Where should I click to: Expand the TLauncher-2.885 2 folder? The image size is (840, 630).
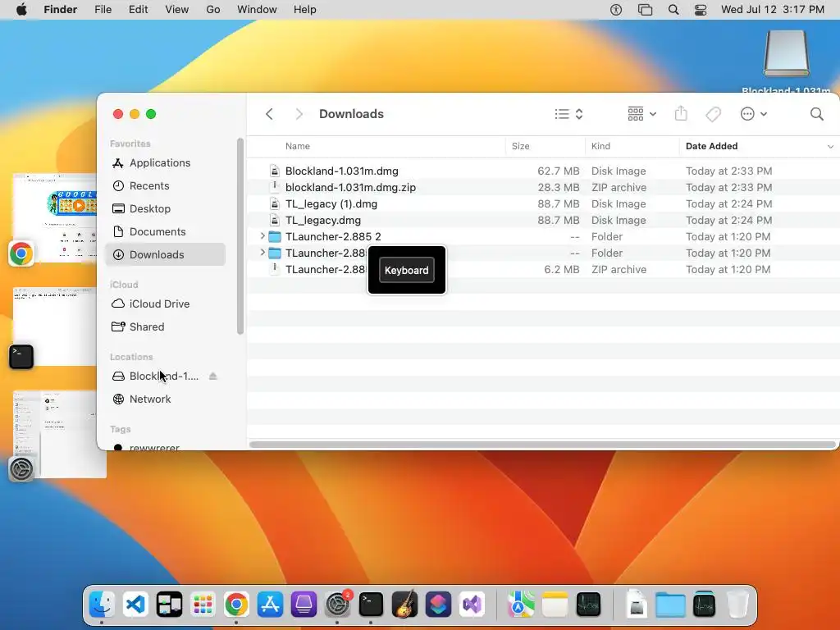tap(262, 236)
